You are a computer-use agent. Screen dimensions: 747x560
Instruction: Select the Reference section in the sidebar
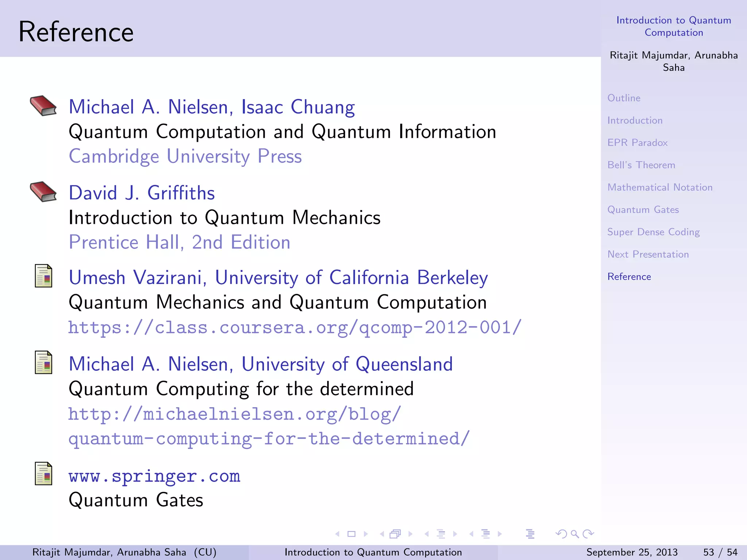click(629, 277)
